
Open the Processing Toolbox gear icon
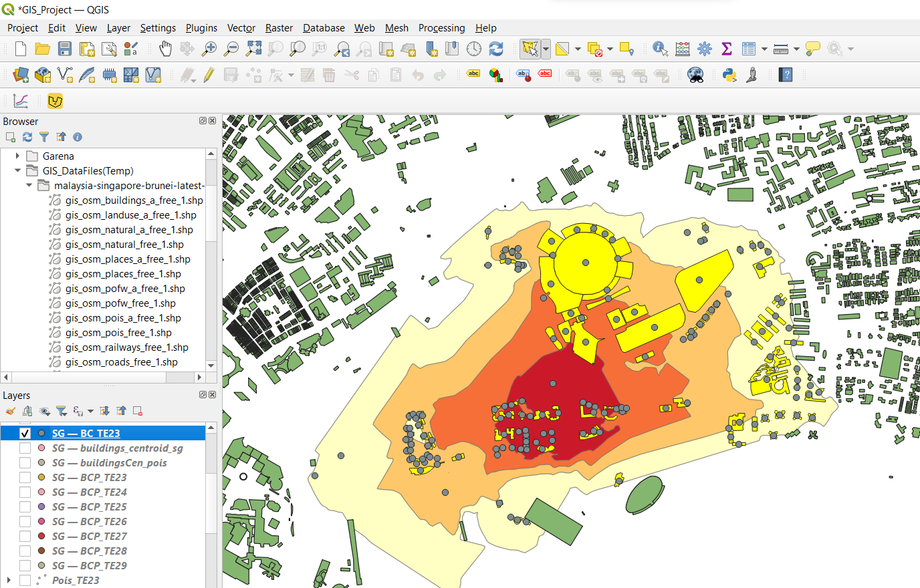705,49
